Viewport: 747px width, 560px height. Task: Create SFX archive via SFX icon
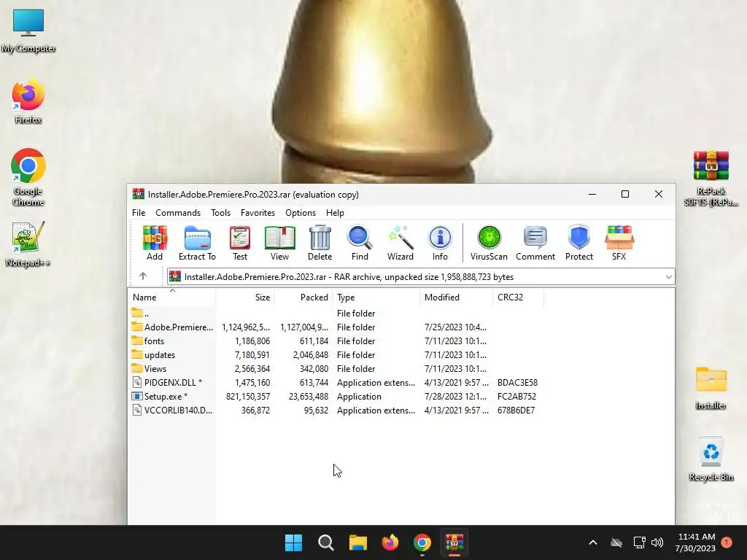click(619, 243)
